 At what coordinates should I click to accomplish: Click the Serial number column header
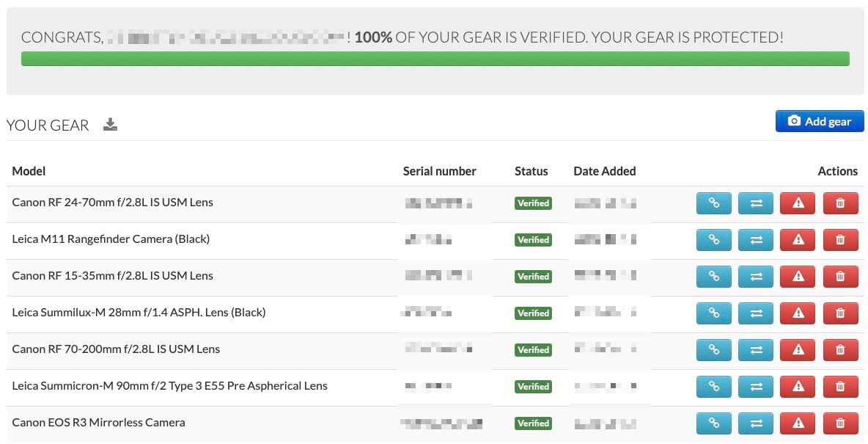tap(440, 171)
